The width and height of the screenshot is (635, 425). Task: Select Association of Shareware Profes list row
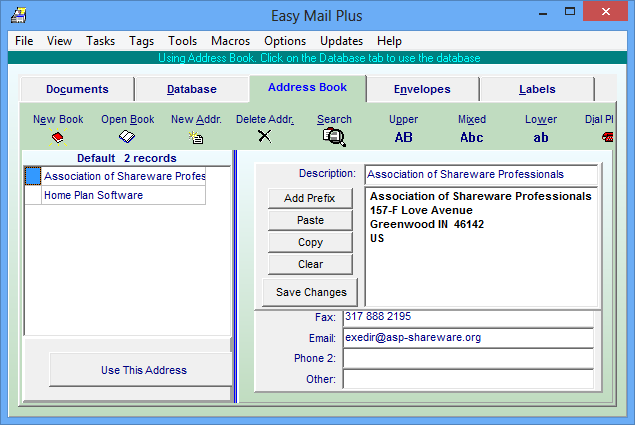tap(124, 176)
